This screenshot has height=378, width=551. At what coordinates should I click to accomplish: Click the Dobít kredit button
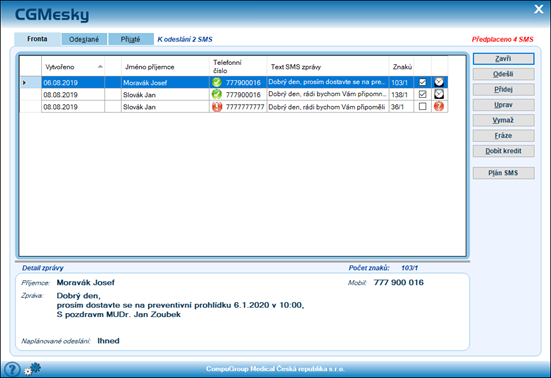(504, 151)
